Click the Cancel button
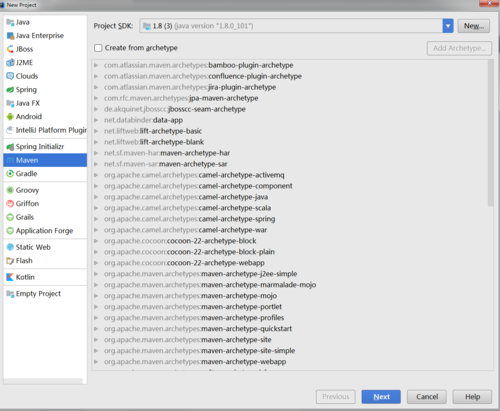Viewport: 500px width, 411px height. coord(427,397)
